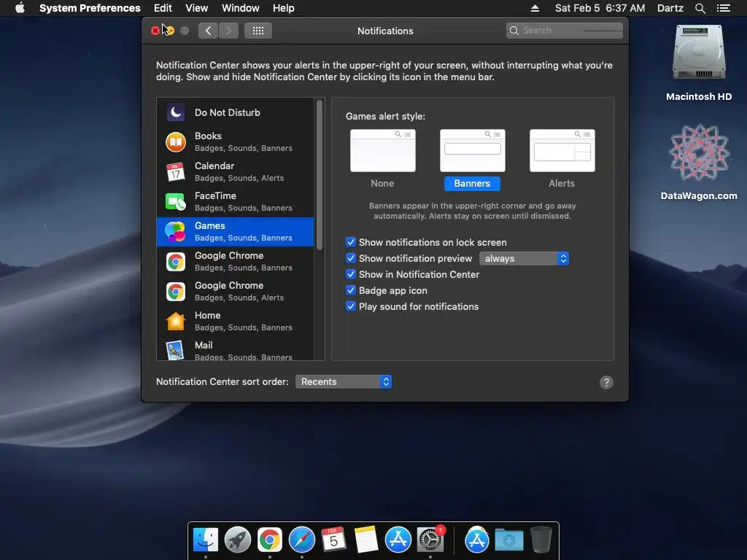Select the Home app icon

(175, 322)
